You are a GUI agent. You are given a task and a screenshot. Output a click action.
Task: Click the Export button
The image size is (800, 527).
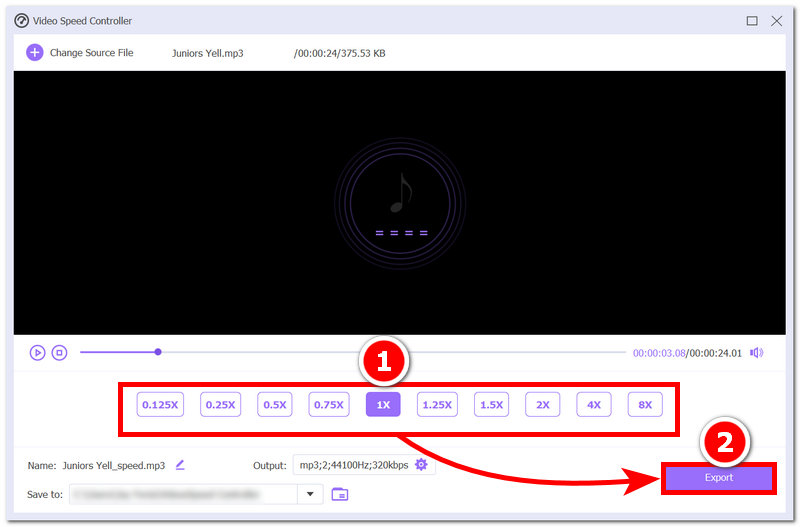tap(719, 478)
